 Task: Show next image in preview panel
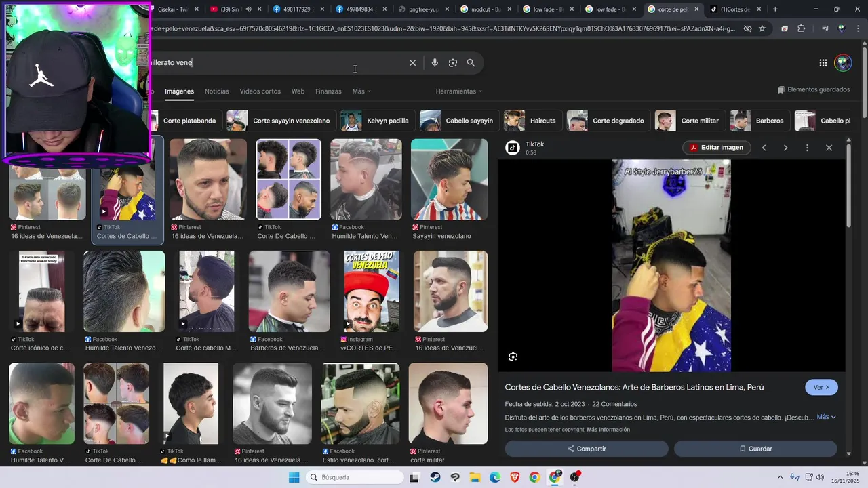click(785, 148)
